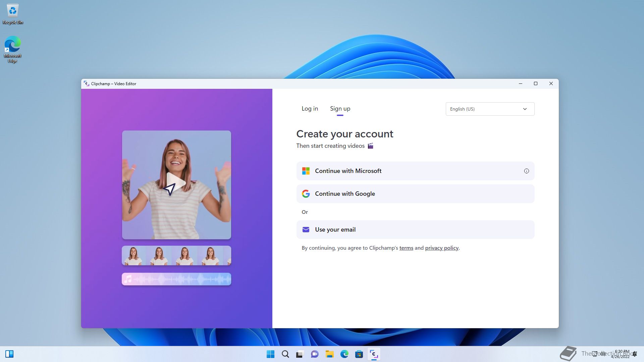
Task: Click the play button on preview video
Action: tap(176, 183)
